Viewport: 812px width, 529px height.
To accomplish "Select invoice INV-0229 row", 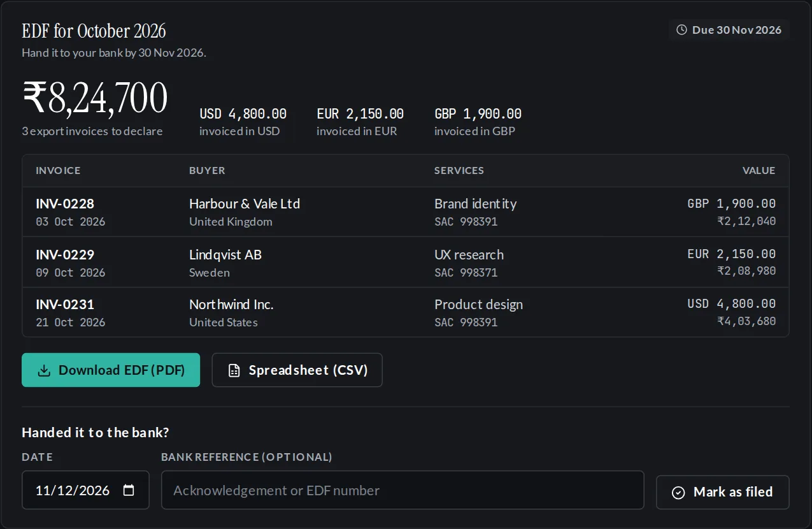I will [406, 263].
